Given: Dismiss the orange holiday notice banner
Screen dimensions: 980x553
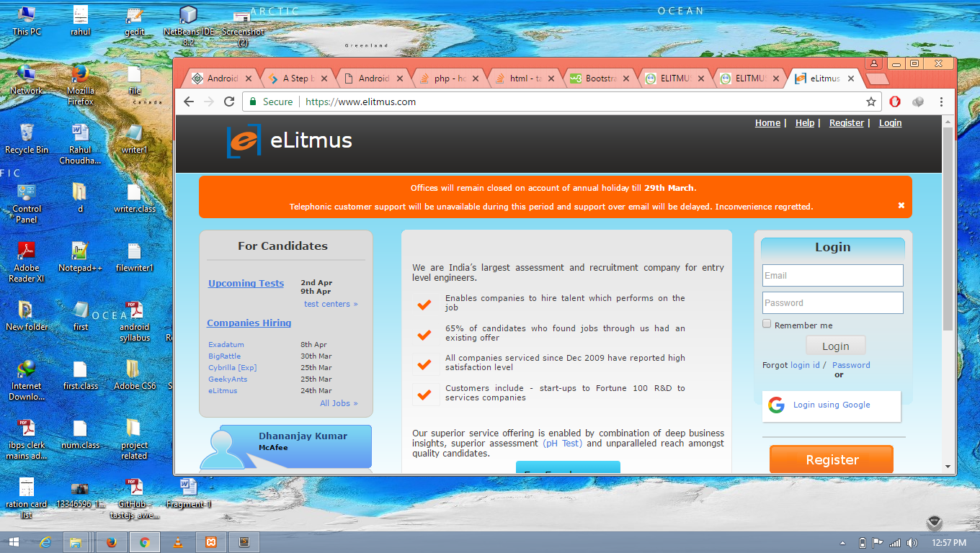Looking at the screenshot, I should click(x=901, y=205).
